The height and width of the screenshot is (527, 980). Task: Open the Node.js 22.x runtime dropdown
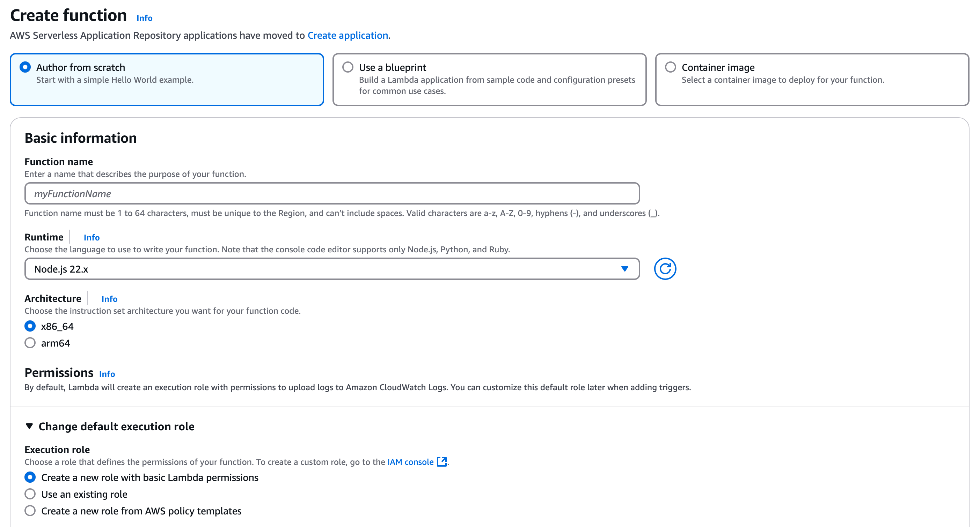pos(331,269)
